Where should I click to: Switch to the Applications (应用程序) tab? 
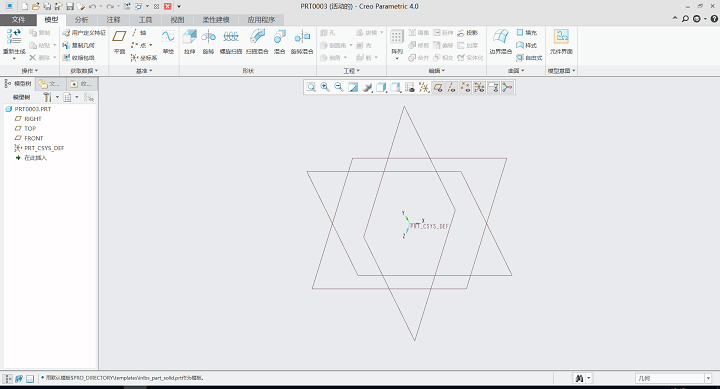click(x=261, y=20)
